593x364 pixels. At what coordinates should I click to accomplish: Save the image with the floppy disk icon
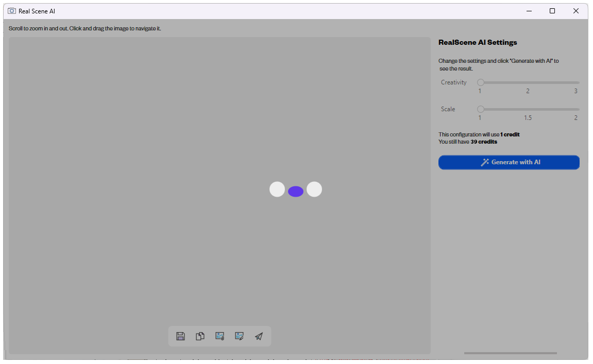pos(180,336)
